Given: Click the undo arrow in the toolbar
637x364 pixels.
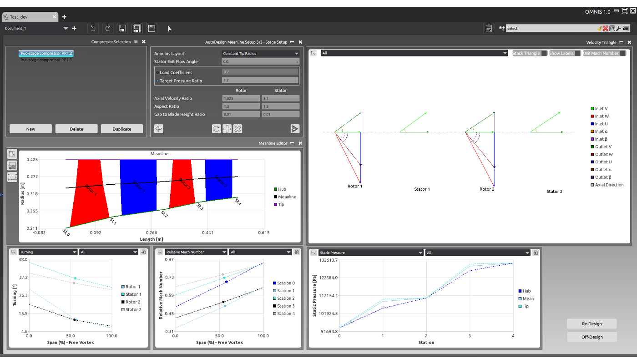Looking at the screenshot, I should [93, 28].
